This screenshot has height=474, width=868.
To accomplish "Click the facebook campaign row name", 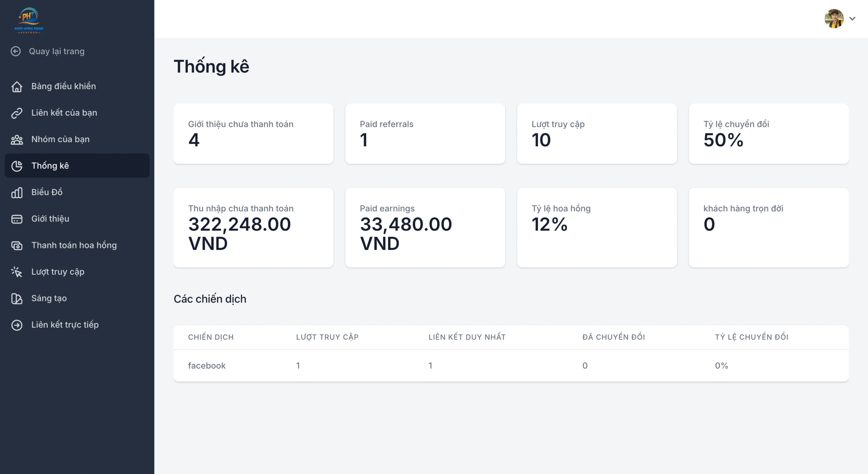I will (x=206, y=366).
